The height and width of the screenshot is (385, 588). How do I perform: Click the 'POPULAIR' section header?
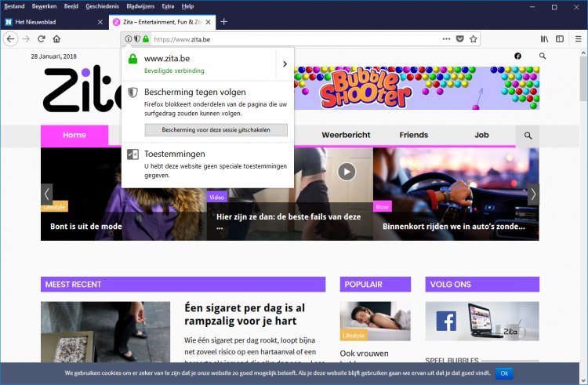375,284
